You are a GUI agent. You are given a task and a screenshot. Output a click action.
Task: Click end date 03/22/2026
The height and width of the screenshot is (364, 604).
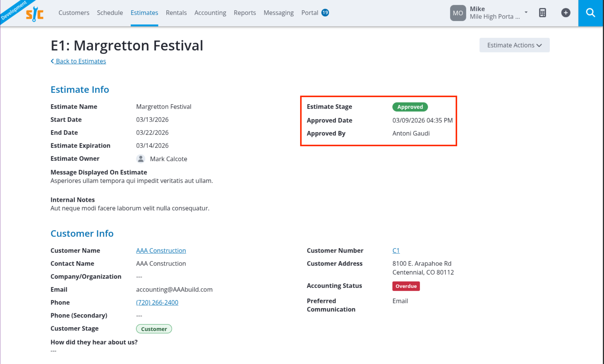152,132
